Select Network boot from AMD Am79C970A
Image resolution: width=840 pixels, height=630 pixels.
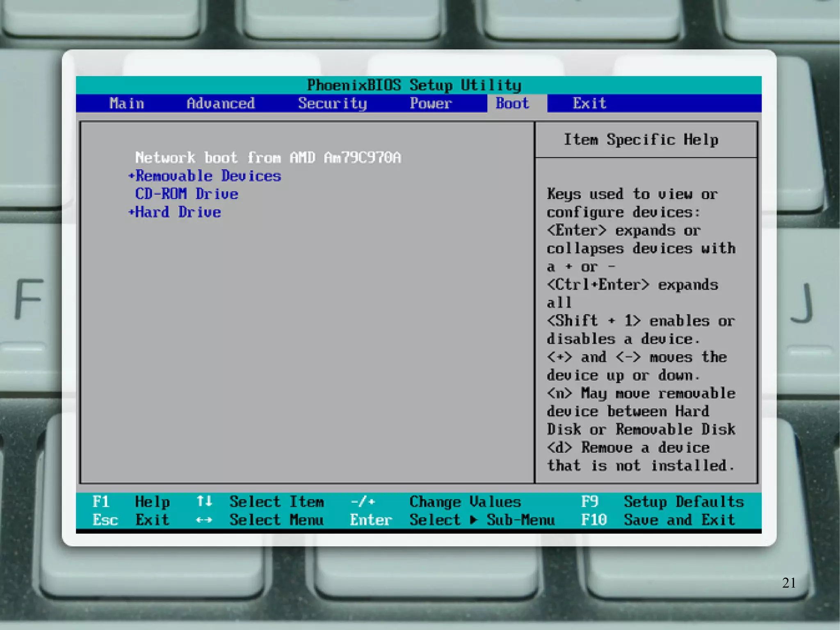[268, 158]
